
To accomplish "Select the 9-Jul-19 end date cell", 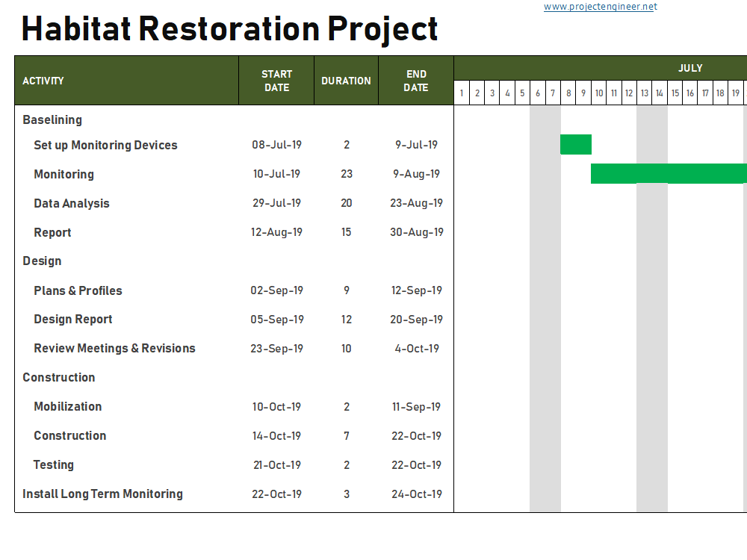I will [416, 145].
